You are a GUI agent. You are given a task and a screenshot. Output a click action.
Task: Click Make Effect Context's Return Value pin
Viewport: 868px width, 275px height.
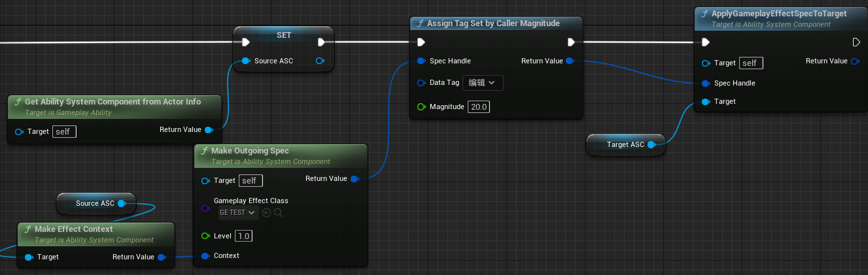[x=161, y=257]
